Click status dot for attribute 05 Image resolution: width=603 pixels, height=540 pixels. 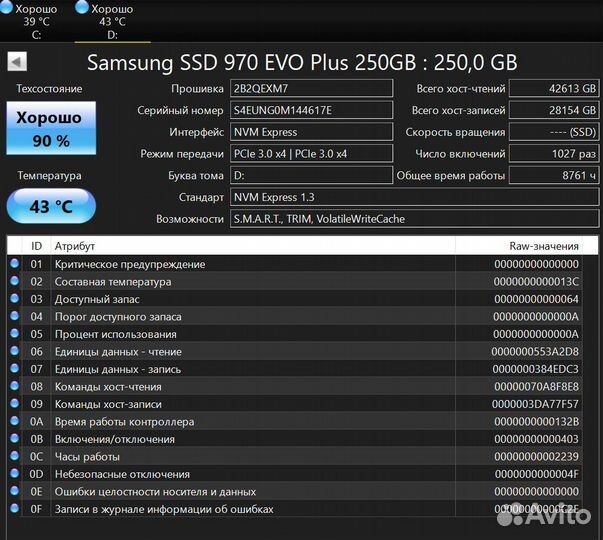tap(15, 333)
